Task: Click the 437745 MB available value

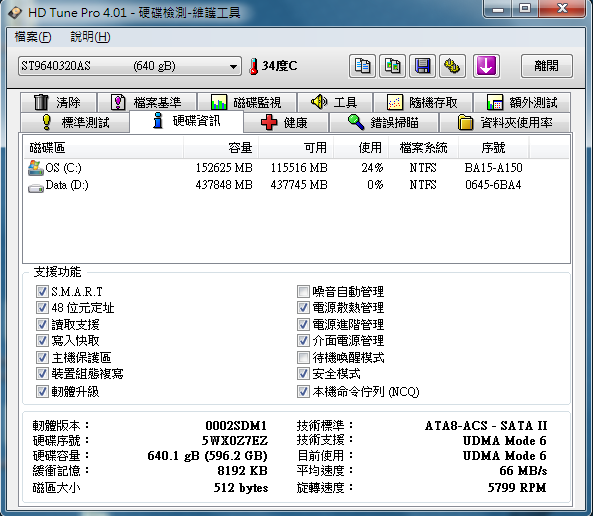Action: [x=299, y=185]
